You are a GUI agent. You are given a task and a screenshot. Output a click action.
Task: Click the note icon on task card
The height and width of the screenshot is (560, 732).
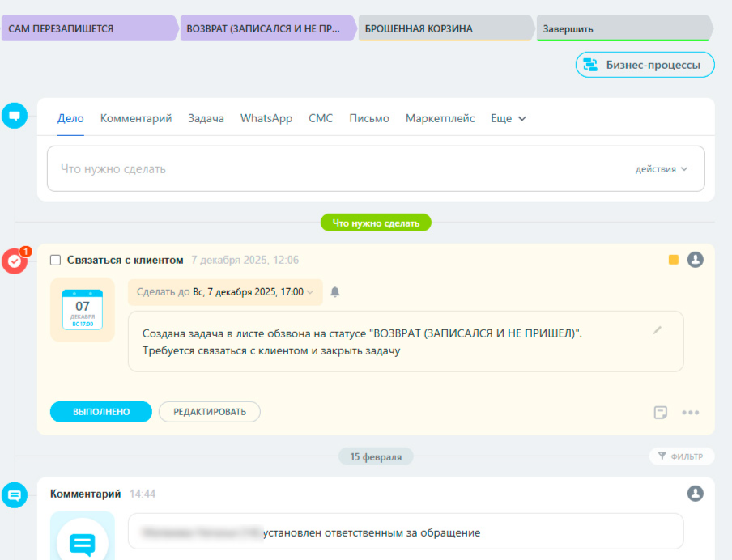(661, 413)
